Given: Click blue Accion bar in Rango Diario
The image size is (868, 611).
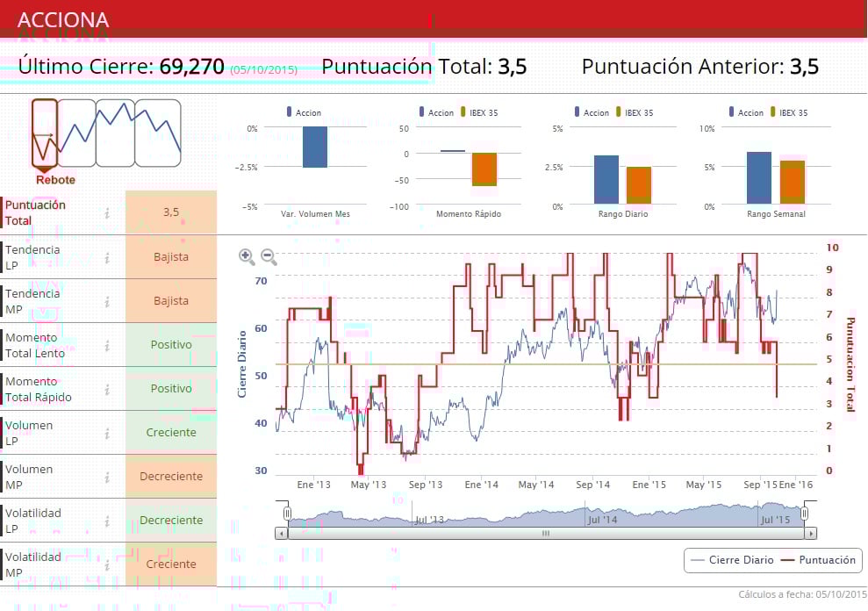Looking at the screenshot, I should 606,179.
